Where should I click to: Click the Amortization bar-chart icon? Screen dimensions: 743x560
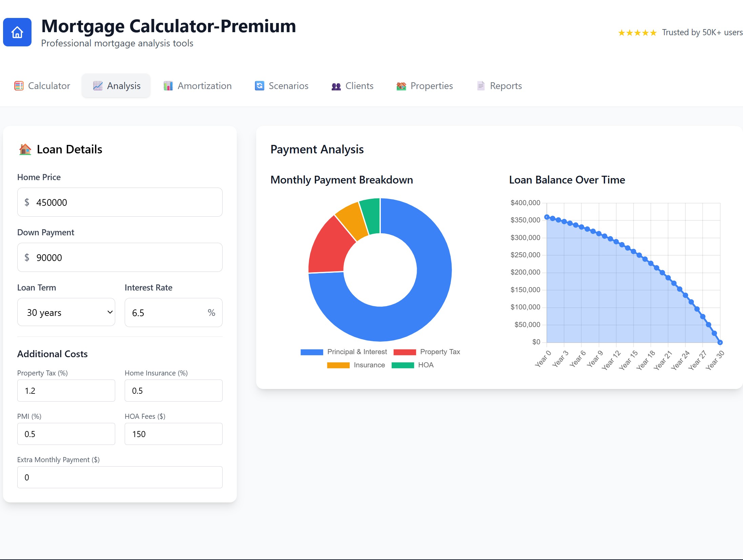point(168,86)
